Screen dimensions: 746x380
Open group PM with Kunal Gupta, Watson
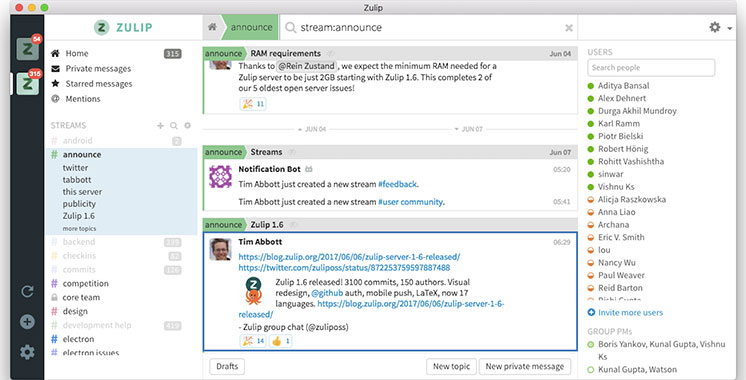click(637, 370)
